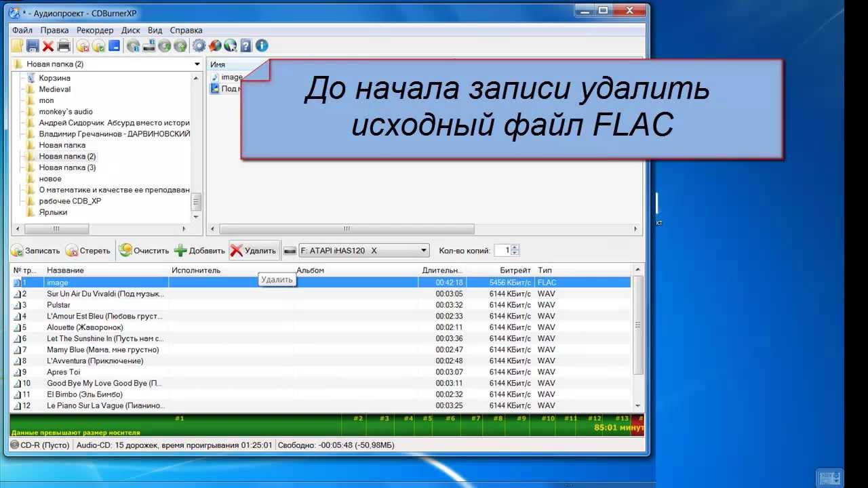Click the second green arrow disc tray icon

[180, 46]
